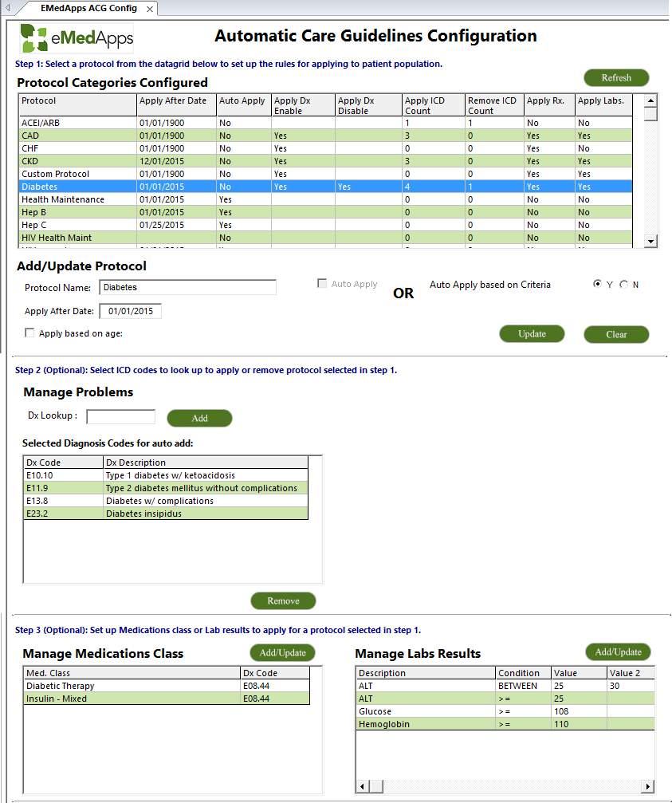The image size is (672, 803).
Task: Click the eMedApps logo
Action: tap(77, 38)
